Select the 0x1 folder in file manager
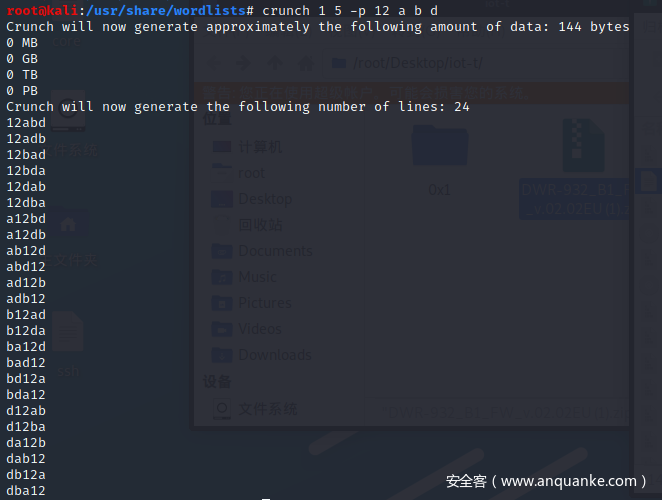Viewport: 662px width, 500px height. pos(440,160)
